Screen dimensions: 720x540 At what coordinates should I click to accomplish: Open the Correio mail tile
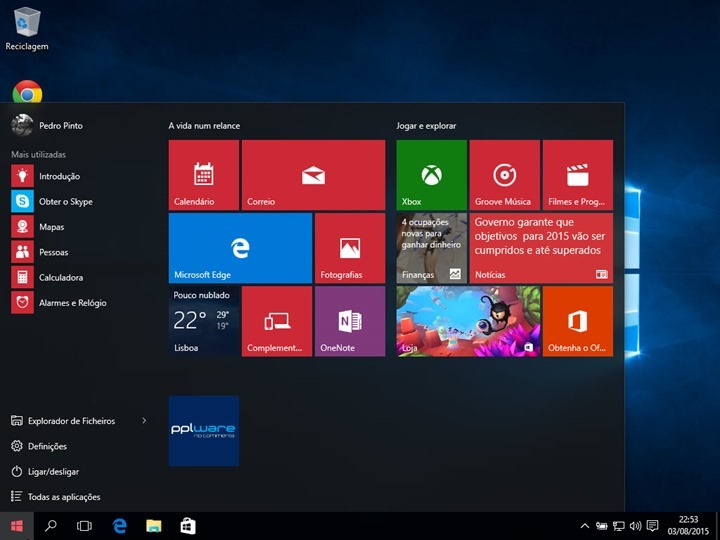(x=313, y=175)
